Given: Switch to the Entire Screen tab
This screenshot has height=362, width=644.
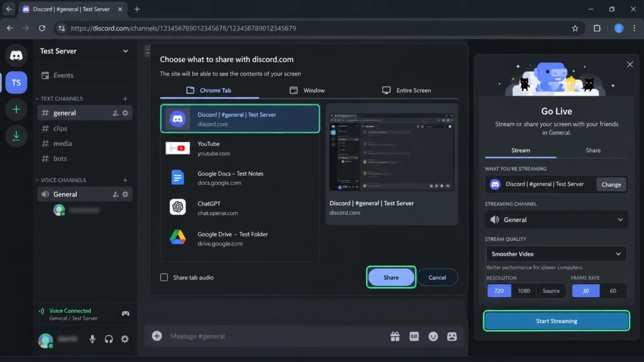Looking at the screenshot, I should pyautogui.click(x=407, y=90).
